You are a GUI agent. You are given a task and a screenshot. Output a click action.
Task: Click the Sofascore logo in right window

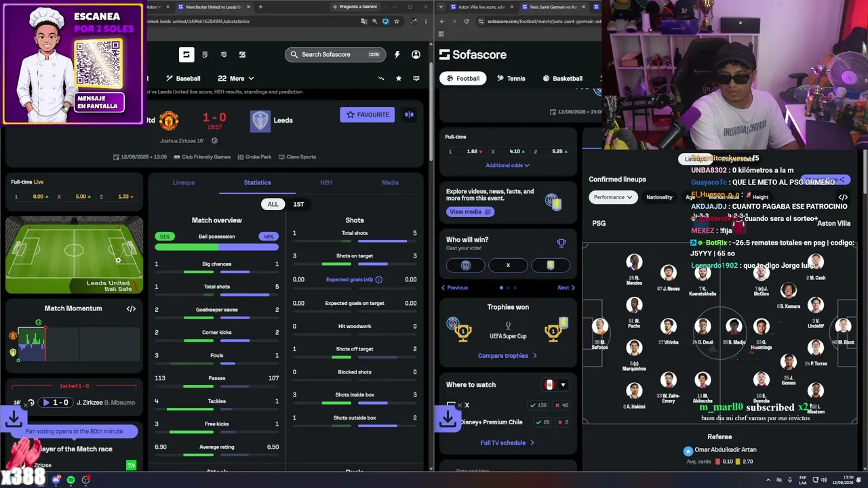pyautogui.click(x=473, y=55)
